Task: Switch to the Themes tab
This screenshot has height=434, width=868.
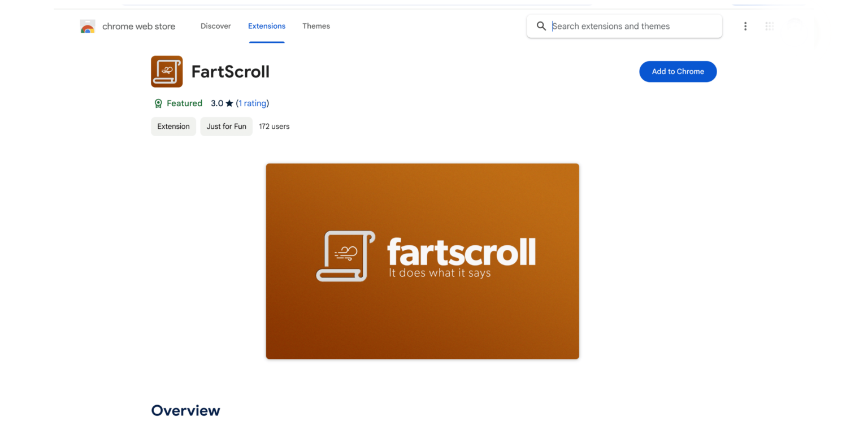Action: [x=316, y=26]
